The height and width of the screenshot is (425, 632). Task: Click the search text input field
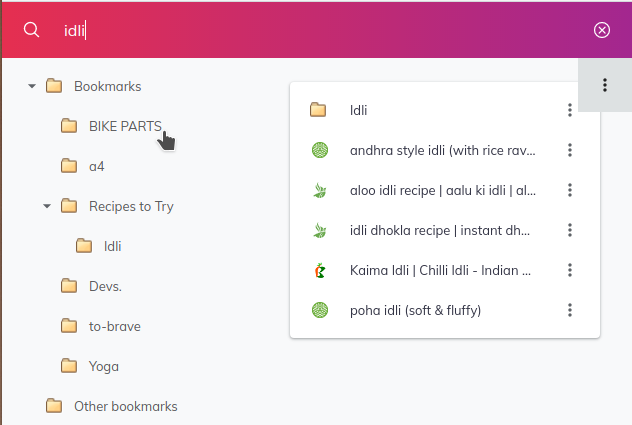click(x=320, y=30)
